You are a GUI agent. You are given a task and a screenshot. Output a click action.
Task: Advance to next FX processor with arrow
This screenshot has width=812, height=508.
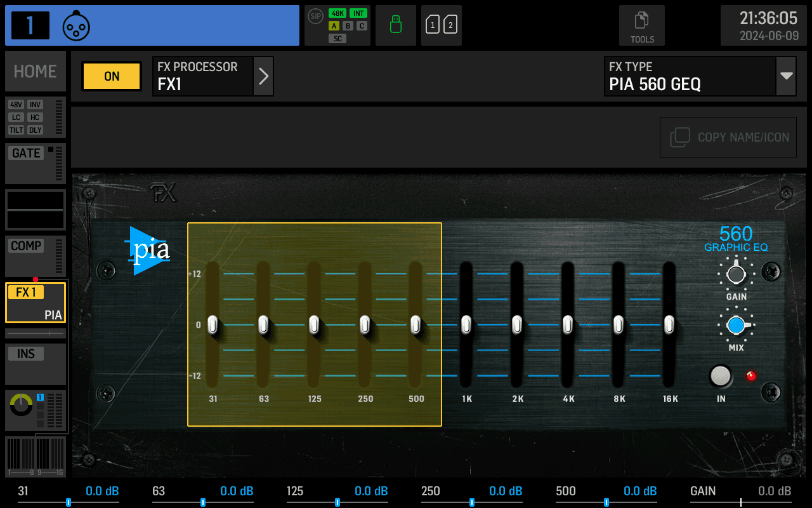tap(264, 76)
